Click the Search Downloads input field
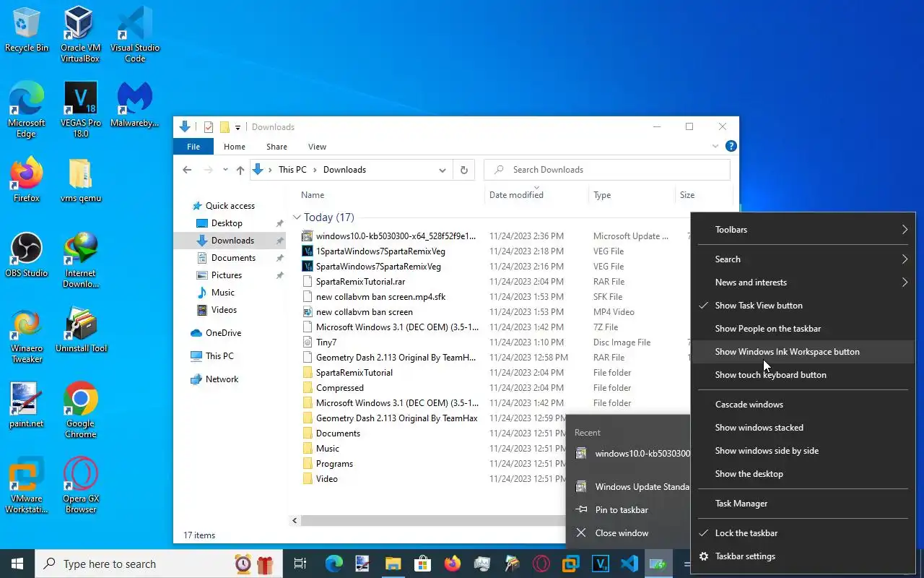924x578 pixels. [x=607, y=170]
